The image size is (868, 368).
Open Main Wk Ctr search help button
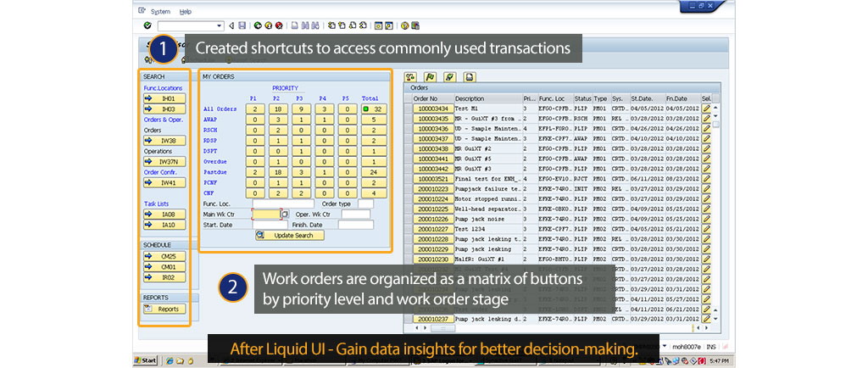pyautogui.click(x=285, y=215)
